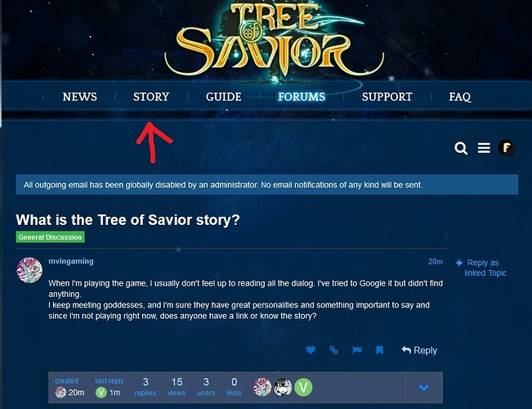Click mvingaming's avatar next to the post
This screenshot has width=532, height=409.
pyautogui.click(x=29, y=270)
